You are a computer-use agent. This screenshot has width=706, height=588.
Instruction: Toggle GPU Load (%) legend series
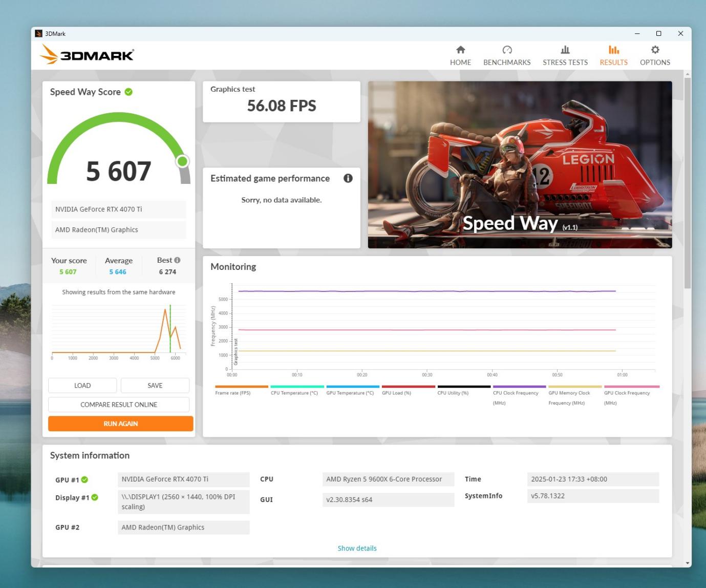(x=408, y=391)
